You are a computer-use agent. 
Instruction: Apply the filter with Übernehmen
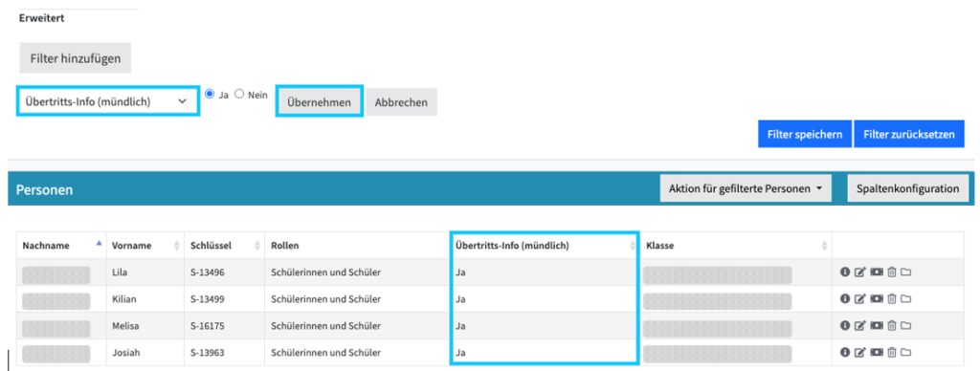coord(319,101)
